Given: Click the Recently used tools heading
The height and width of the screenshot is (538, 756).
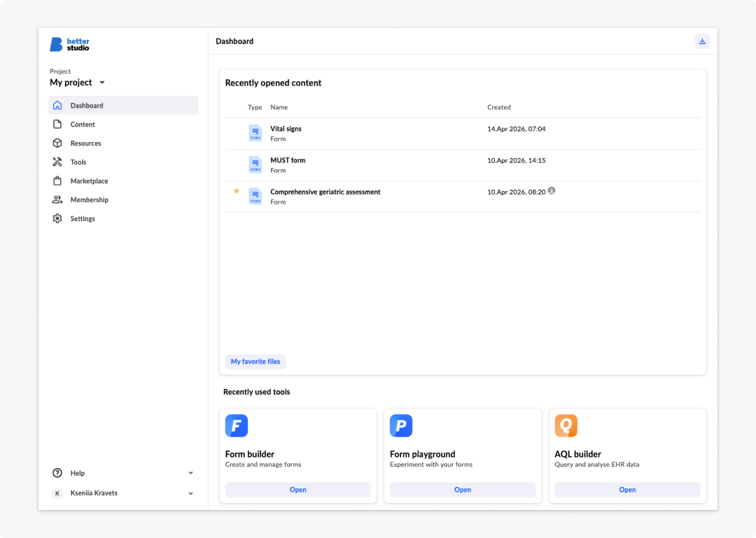Looking at the screenshot, I should click(x=256, y=392).
